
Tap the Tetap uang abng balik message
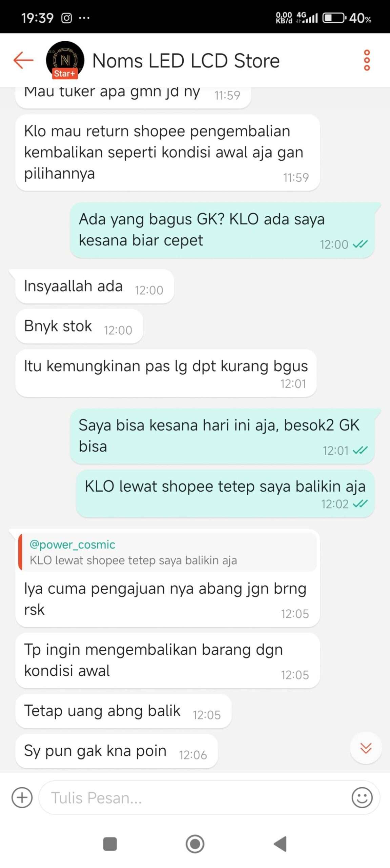point(123,711)
